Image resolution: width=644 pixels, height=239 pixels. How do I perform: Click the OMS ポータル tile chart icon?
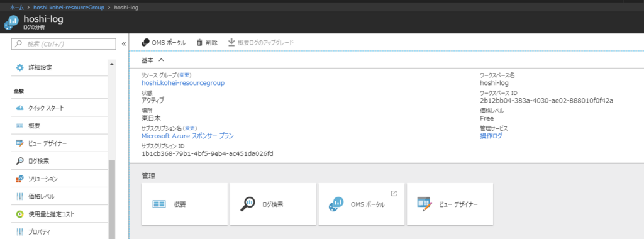[x=336, y=204]
